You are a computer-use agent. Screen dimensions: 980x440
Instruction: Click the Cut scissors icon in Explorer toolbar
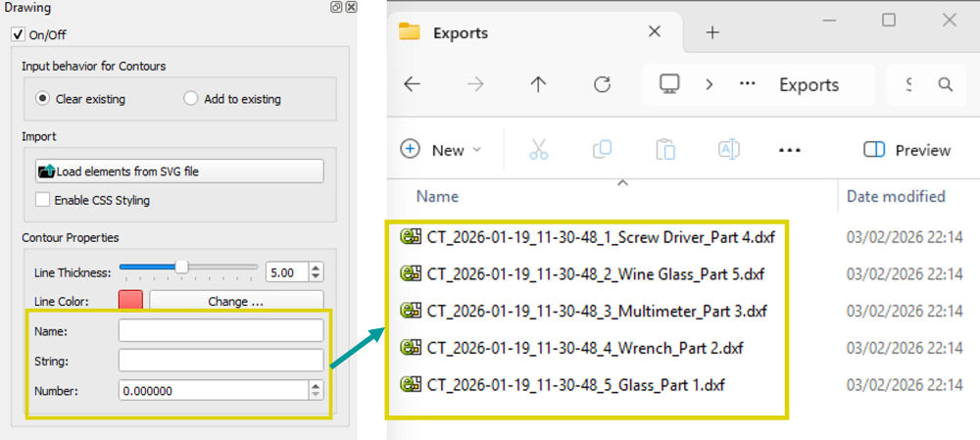(x=538, y=150)
